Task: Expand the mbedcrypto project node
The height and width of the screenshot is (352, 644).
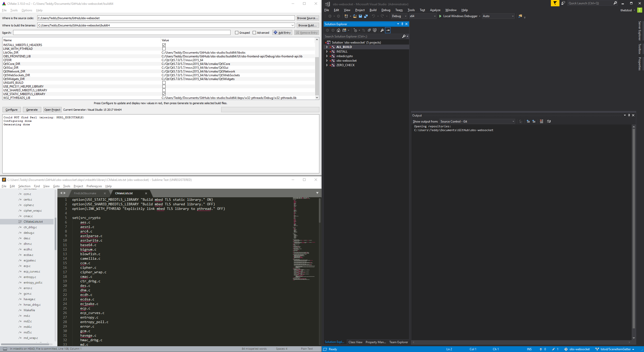Action: click(x=327, y=56)
